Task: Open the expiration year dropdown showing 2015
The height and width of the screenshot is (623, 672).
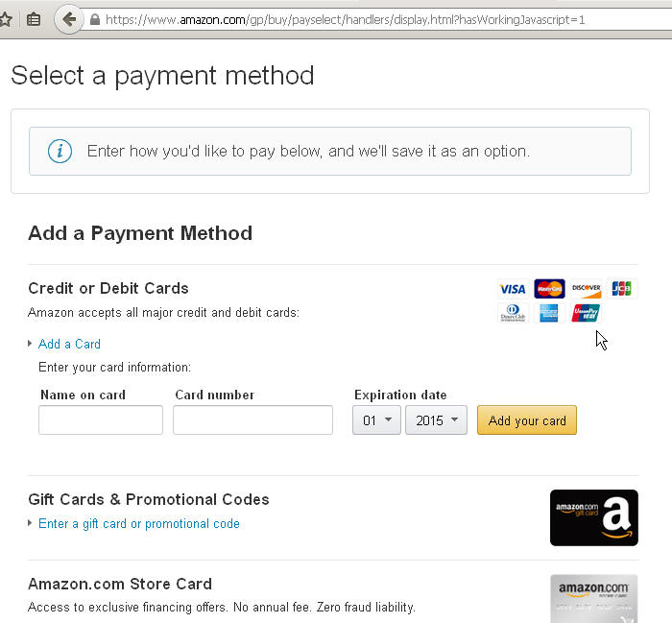Action: coord(436,420)
